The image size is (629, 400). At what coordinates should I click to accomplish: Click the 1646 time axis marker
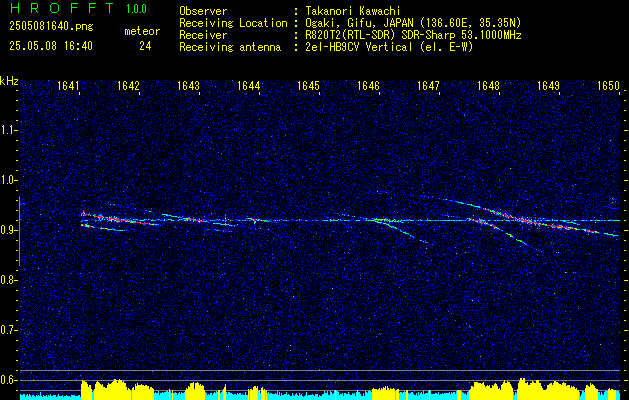coord(368,86)
